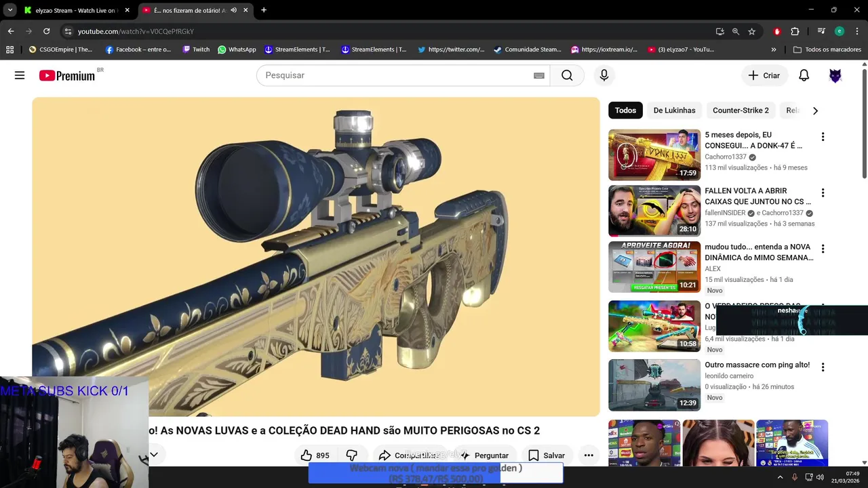Expand the tab search dropdown arrow
Screen dimensions: 868x488
10,10
